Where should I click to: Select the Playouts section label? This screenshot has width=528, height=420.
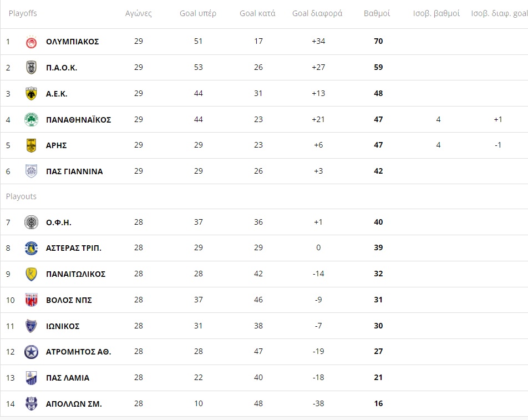pos(21,196)
